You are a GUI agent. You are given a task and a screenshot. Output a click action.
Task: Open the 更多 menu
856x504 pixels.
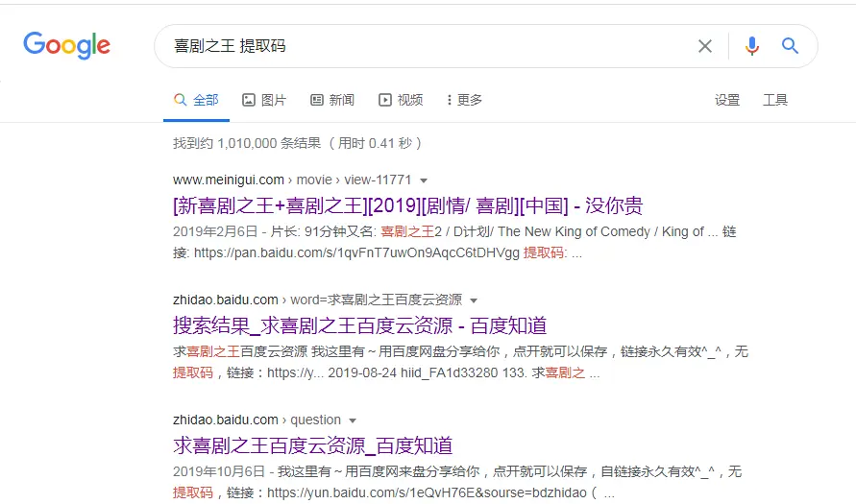click(x=465, y=100)
